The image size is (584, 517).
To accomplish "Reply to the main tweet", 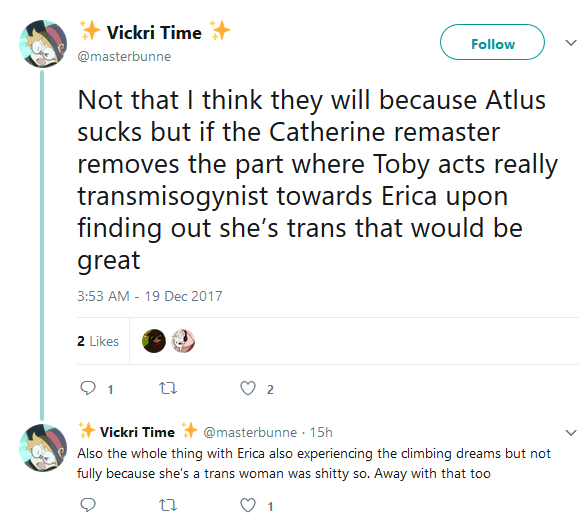I will [x=88, y=388].
